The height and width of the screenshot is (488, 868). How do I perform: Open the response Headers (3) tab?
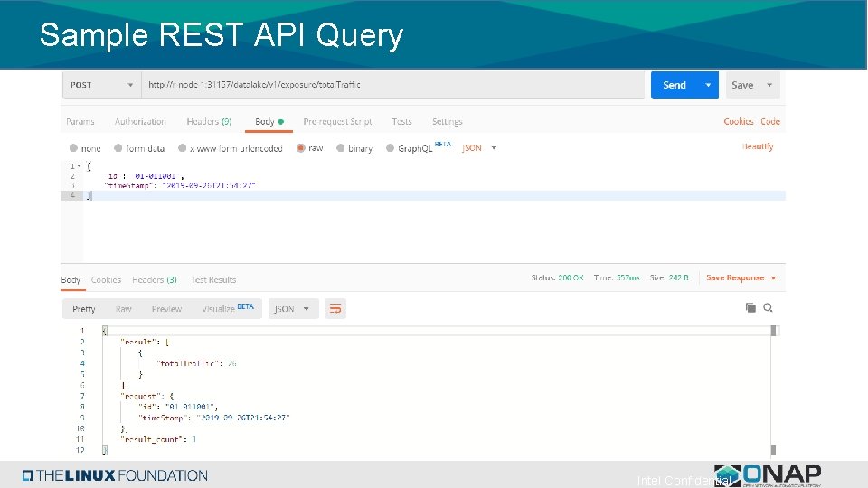point(155,279)
